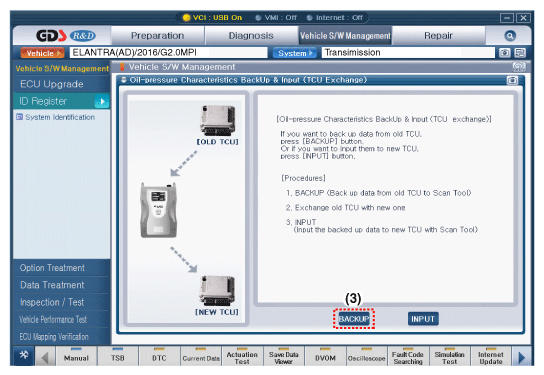The height and width of the screenshot is (375, 544).
Task: Click the blue System button
Action: click(295, 53)
